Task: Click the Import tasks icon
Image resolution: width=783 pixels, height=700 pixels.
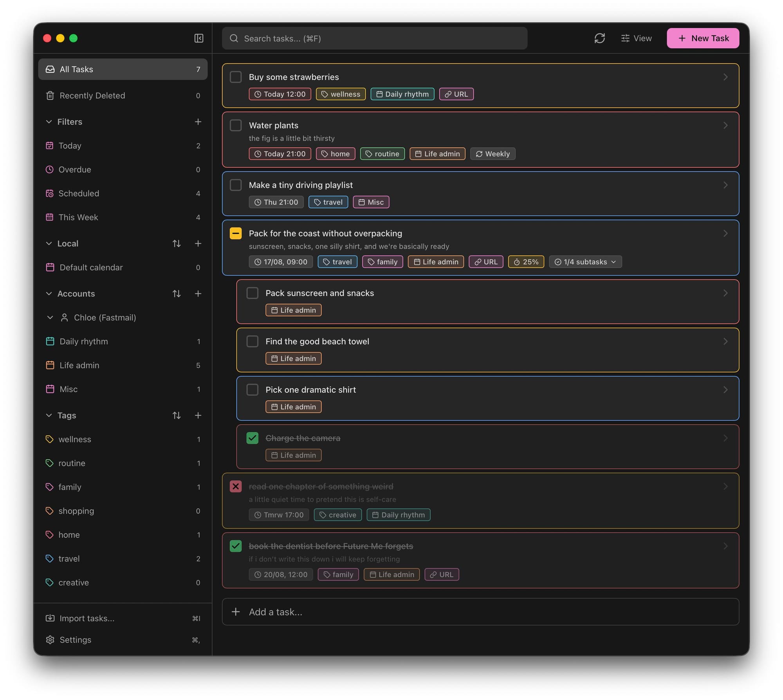Action: click(50, 618)
